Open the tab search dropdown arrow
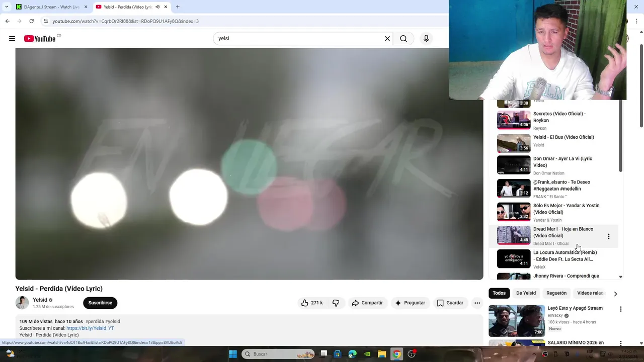Image resolution: width=644 pixels, height=362 pixels. (7, 7)
